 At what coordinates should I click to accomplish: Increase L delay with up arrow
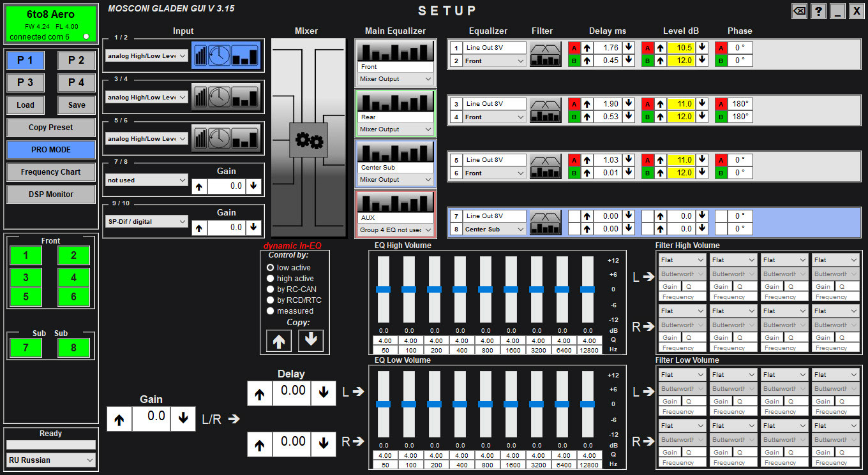pyautogui.click(x=260, y=393)
